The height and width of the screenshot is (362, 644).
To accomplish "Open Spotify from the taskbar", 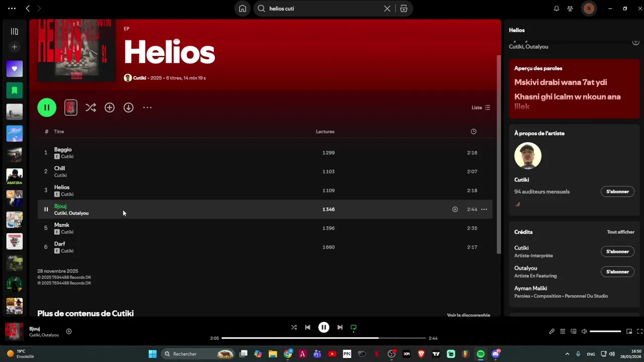I will (x=480, y=354).
